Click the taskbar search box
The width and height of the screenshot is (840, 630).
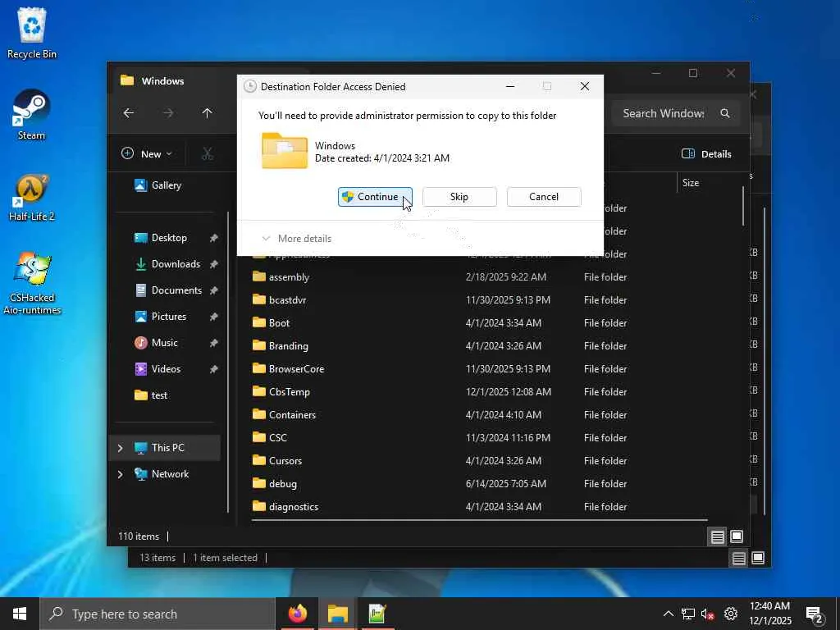tap(157, 614)
